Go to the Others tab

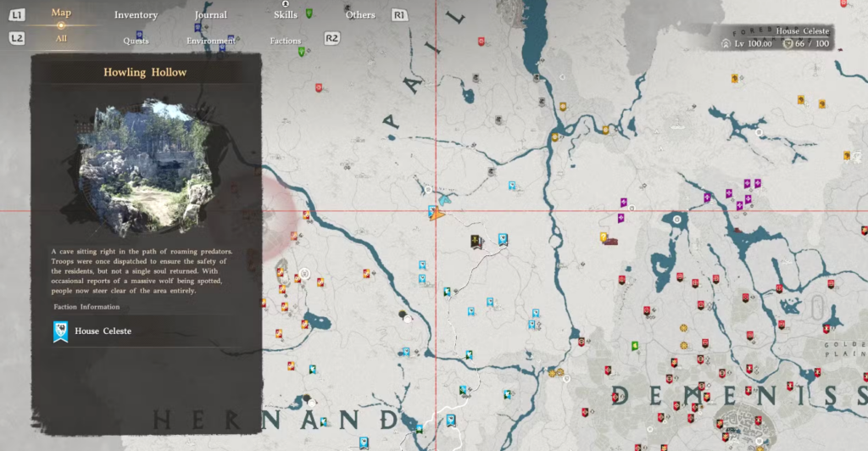(360, 15)
